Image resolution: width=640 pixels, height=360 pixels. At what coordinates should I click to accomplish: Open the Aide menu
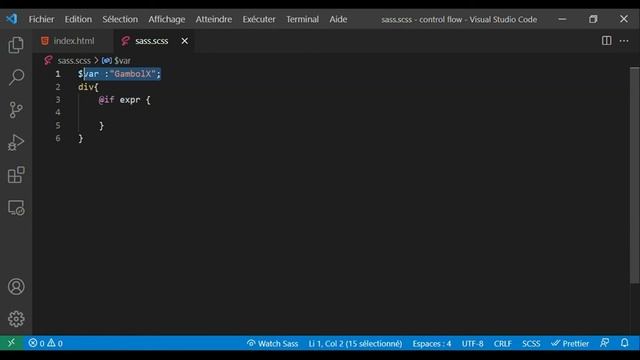click(338, 19)
